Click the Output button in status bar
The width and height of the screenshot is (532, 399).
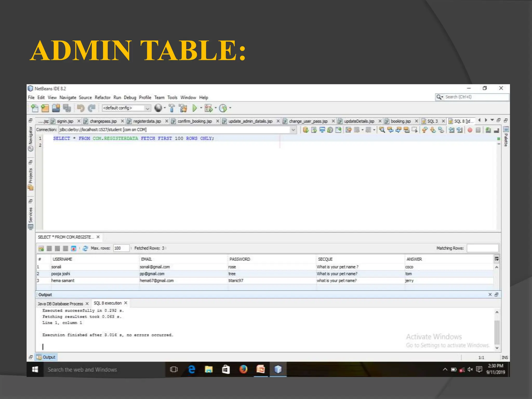[46, 357]
